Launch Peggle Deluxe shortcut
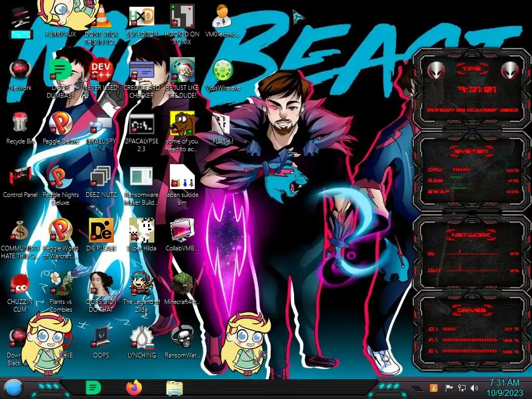Screen dimensions: 532x399 click(60, 128)
